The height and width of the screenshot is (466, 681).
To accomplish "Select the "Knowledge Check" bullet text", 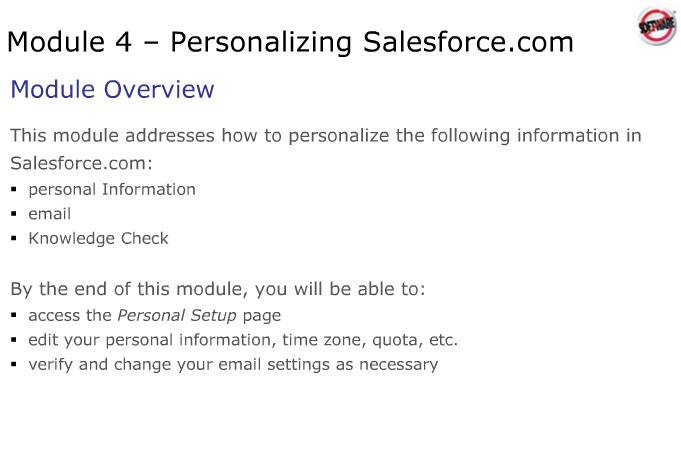I will (x=99, y=239).
